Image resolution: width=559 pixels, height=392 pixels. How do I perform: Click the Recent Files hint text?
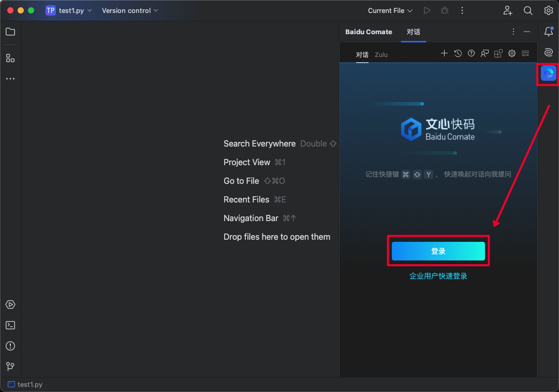(246, 199)
